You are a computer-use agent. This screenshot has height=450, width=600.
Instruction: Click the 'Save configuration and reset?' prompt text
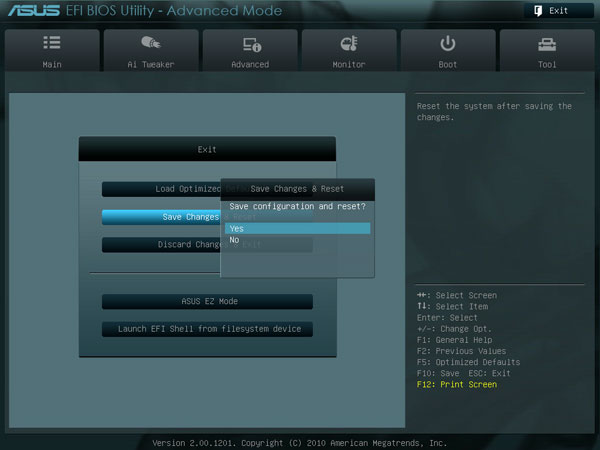pyautogui.click(x=297, y=206)
